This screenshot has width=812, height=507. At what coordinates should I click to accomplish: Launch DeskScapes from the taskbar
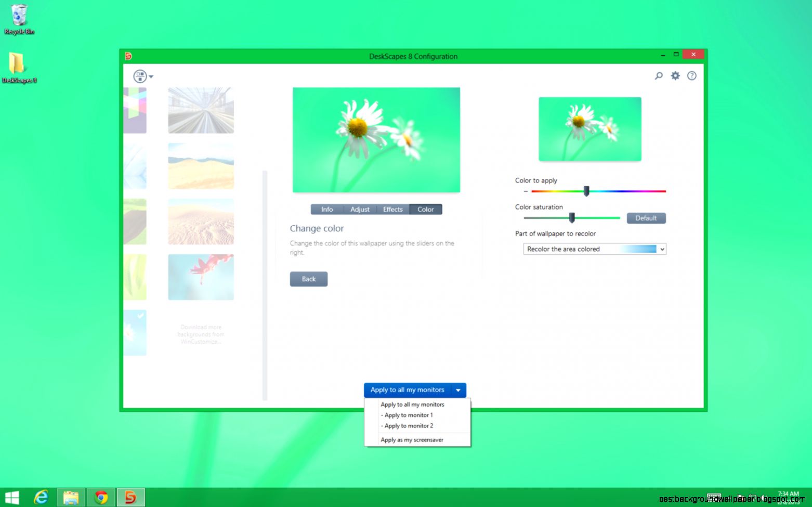point(130,497)
